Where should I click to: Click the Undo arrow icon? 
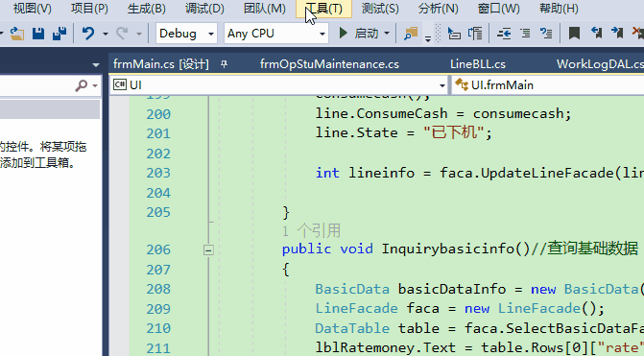pos(88,34)
